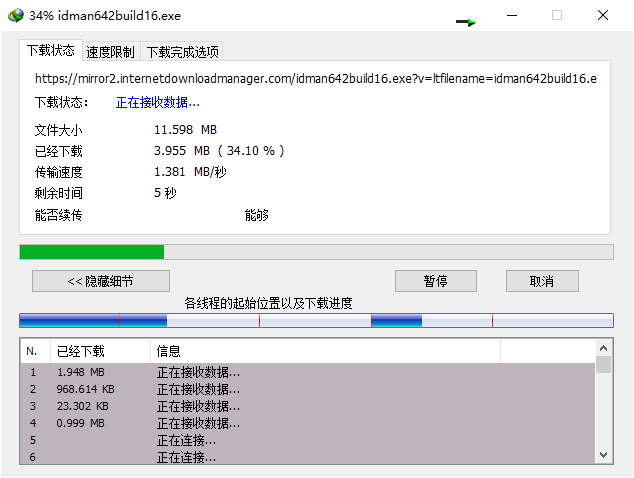Click the file size value 11.598 MB
Viewport: 634px width, 478px height.
click(x=185, y=130)
